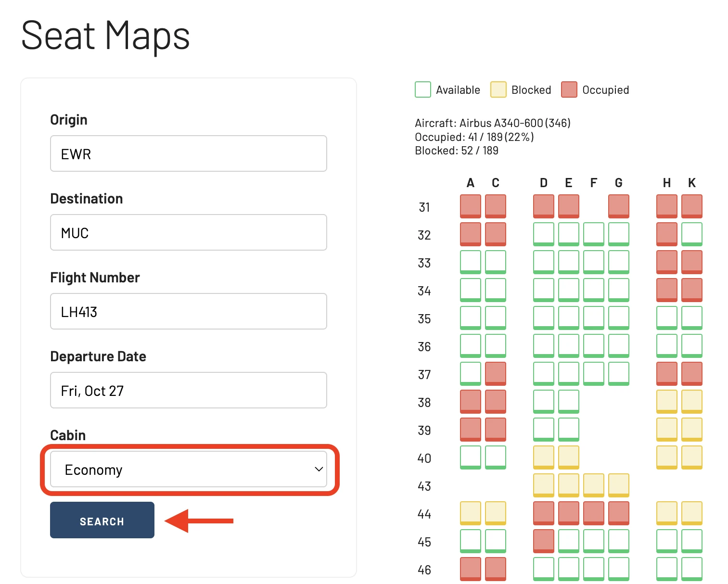Focus the Origin field with EWR

tap(189, 153)
